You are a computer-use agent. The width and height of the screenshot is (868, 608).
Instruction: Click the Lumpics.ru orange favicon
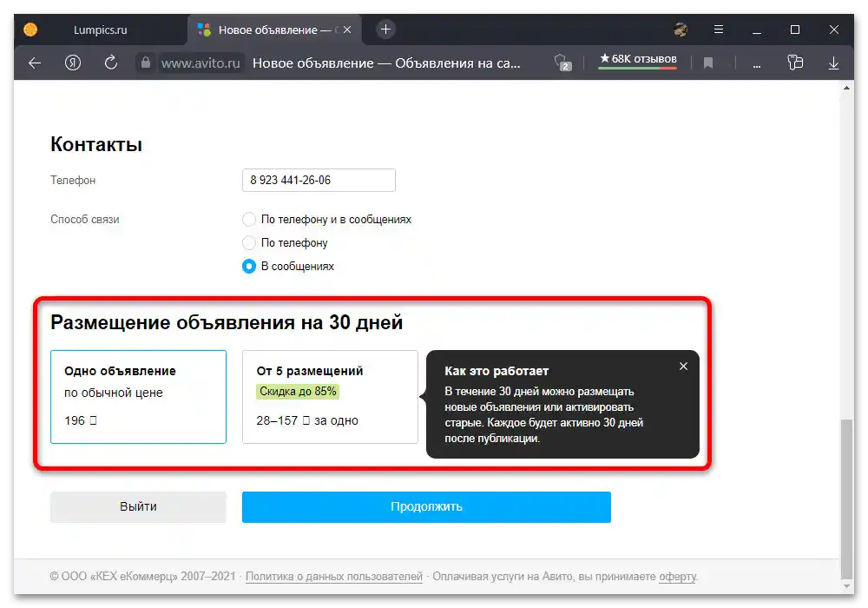[x=30, y=30]
